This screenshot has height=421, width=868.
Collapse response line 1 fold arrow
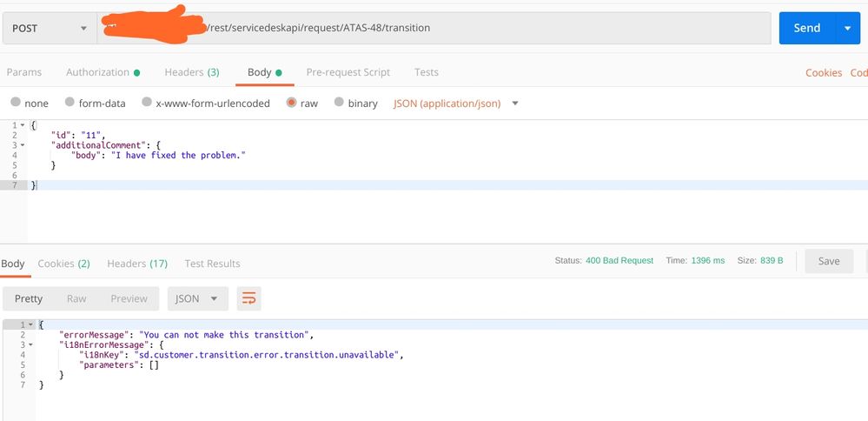click(x=30, y=324)
